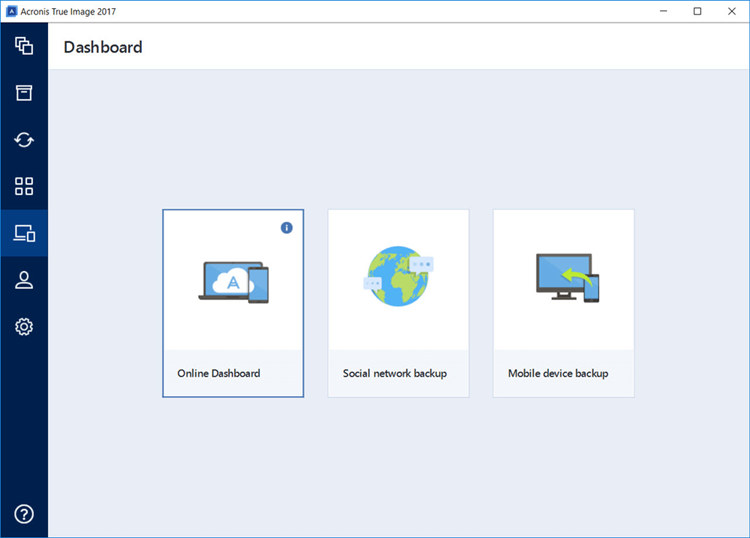Select the Dashboard devices sidebar icon
The width and height of the screenshot is (750, 538).
click(x=24, y=233)
